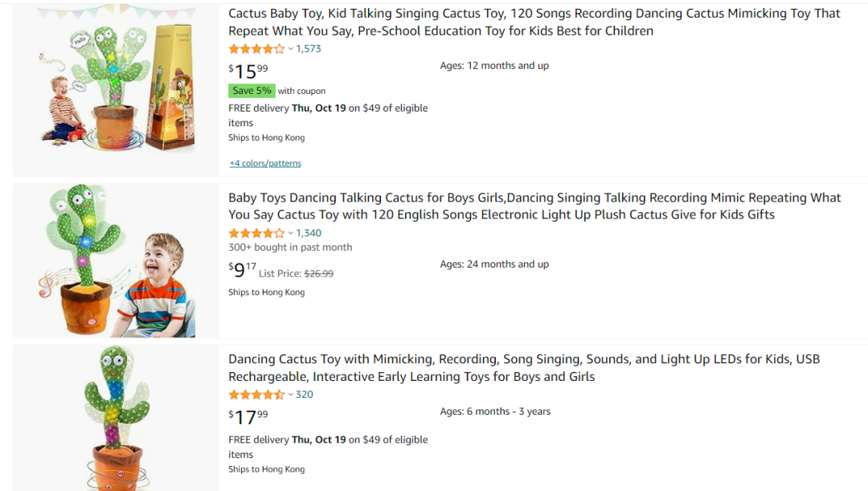View the 1,340 customer reviews

(309, 234)
